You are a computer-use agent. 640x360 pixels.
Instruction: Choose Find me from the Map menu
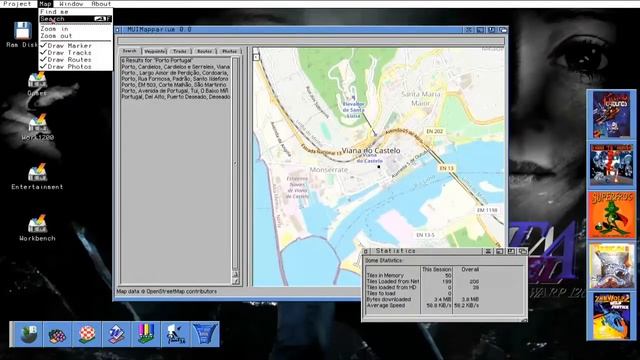(76, 12)
